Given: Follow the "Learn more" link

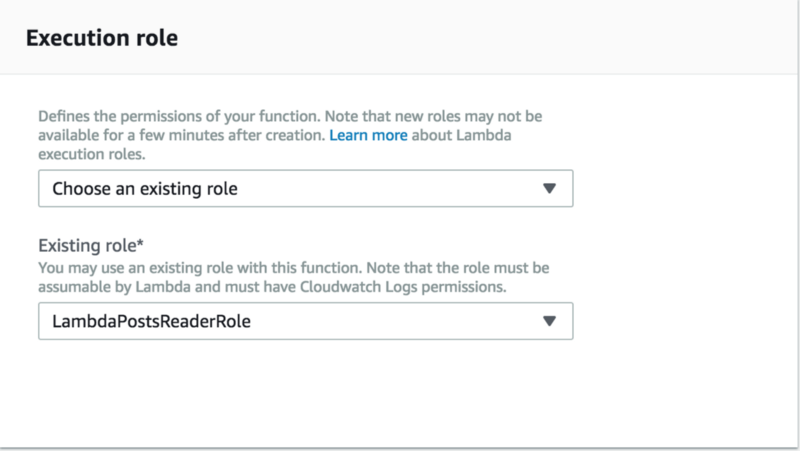Looking at the screenshot, I should coord(368,135).
